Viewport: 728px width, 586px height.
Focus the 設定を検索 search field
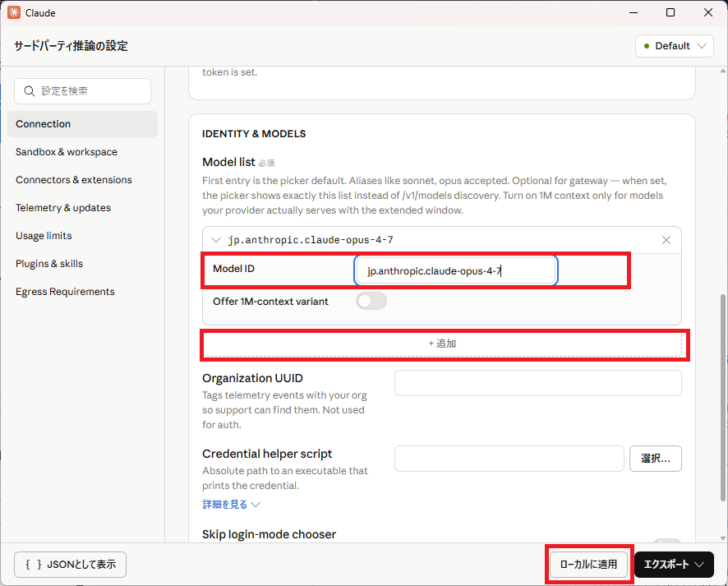click(x=83, y=91)
